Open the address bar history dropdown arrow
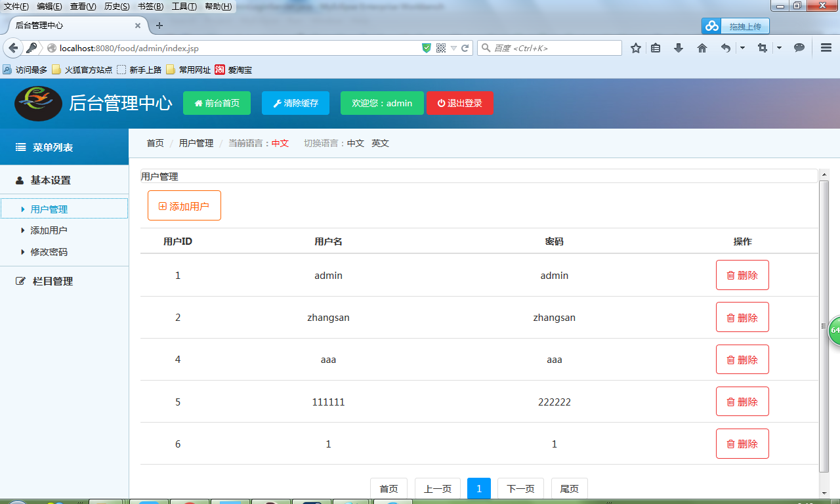 (453, 49)
